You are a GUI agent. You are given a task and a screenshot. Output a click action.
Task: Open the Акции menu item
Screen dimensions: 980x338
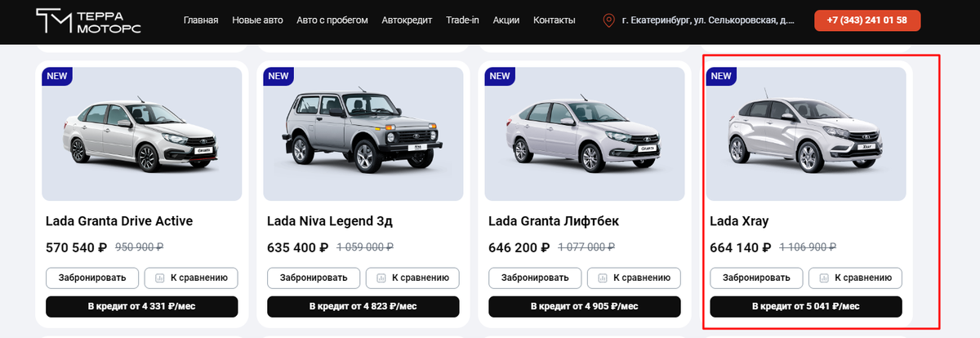point(506,20)
